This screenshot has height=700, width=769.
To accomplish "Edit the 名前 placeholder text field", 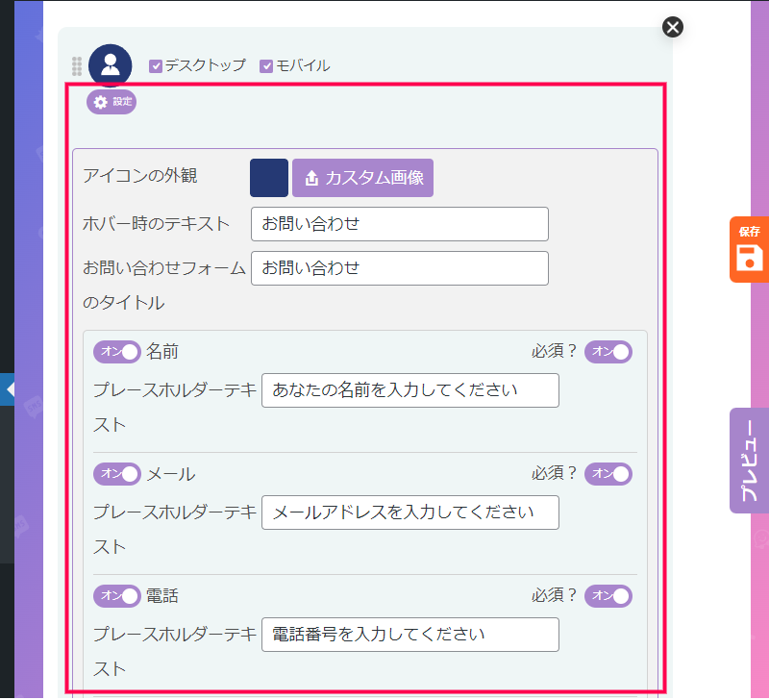I will click(410, 390).
